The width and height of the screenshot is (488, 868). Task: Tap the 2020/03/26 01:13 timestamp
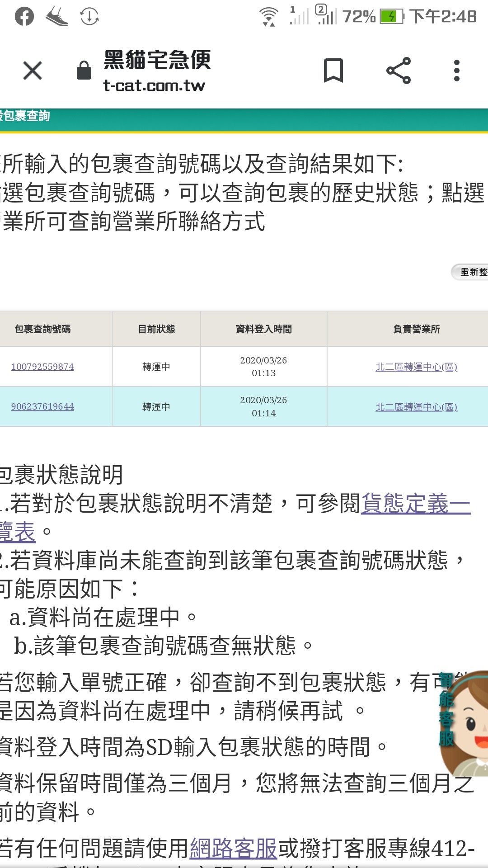click(x=264, y=367)
